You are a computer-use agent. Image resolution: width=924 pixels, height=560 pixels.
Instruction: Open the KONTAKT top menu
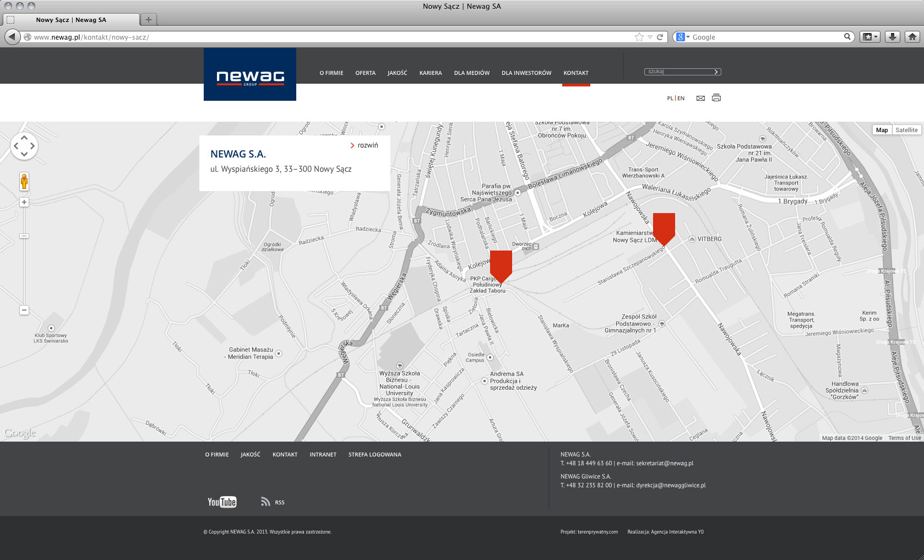pos(576,73)
